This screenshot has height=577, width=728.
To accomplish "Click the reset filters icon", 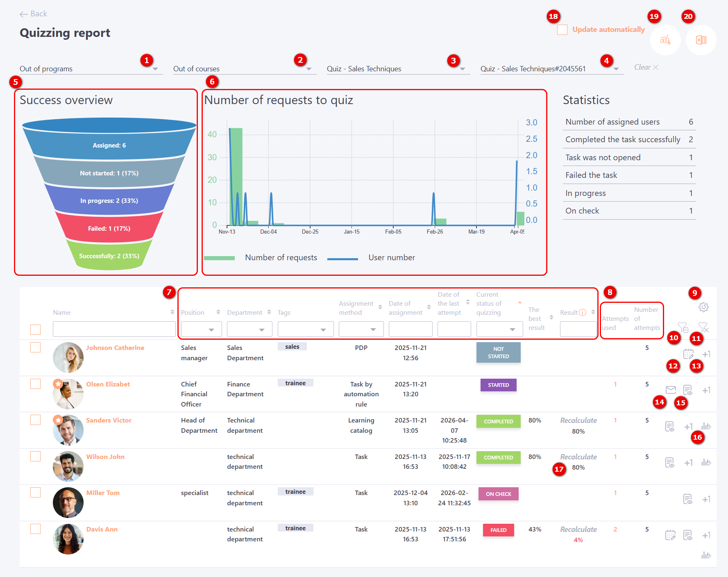I will (x=703, y=327).
